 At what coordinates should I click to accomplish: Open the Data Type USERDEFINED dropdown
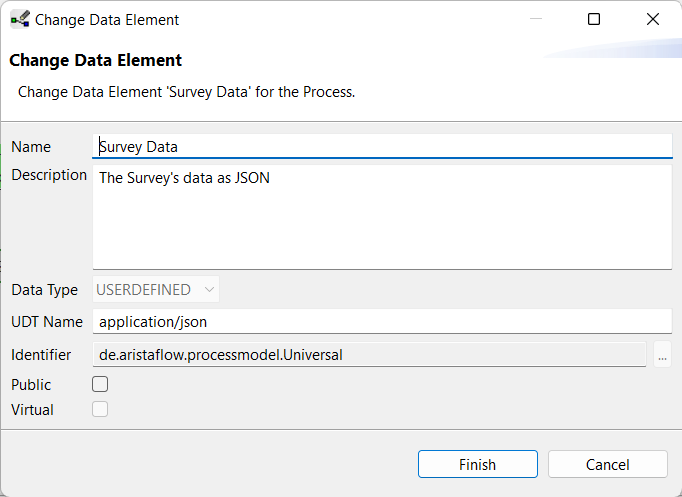(x=156, y=290)
